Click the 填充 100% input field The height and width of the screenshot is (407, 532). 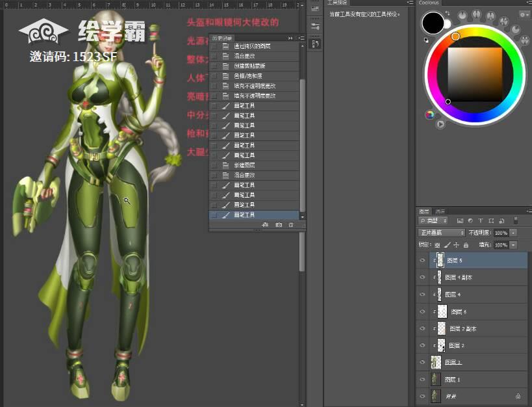point(501,245)
